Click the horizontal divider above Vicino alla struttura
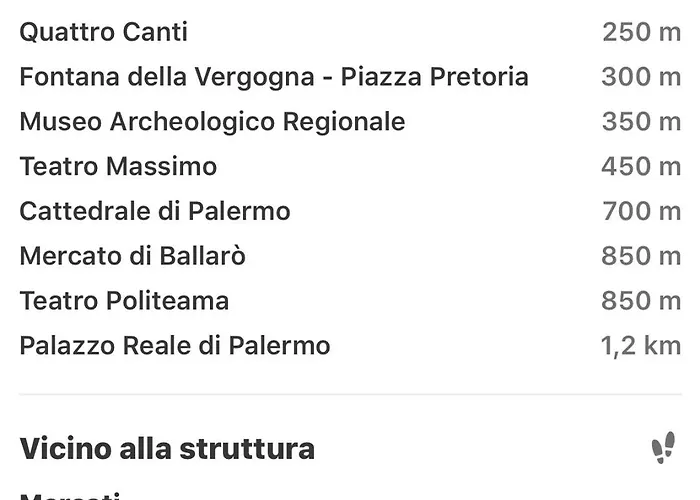The width and height of the screenshot is (700, 500). coord(350,394)
